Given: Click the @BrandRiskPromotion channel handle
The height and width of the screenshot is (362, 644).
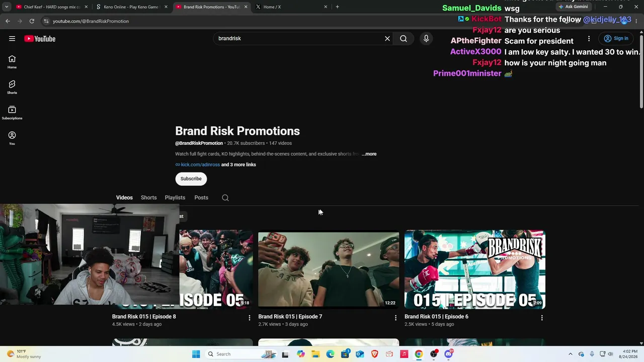Looking at the screenshot, I should 199,143.
